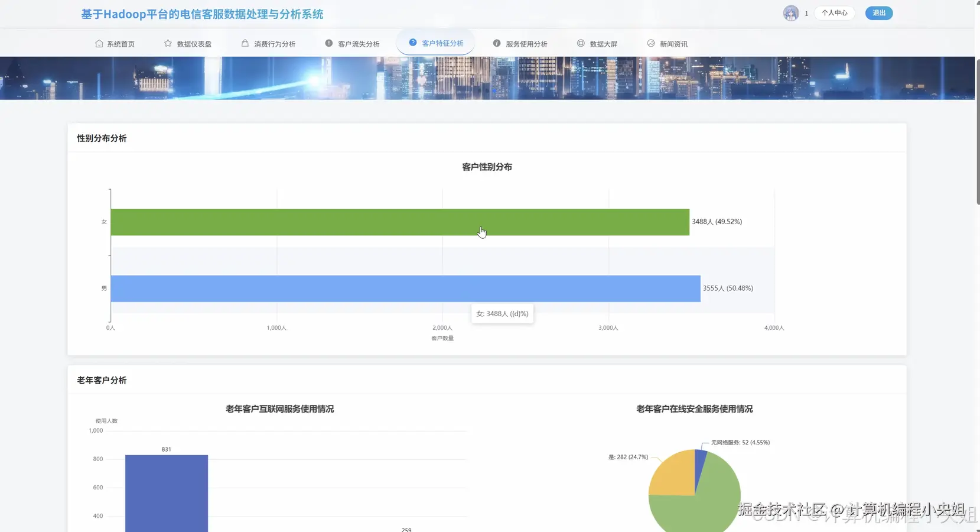
Task: Click the info icon beside 服务使用分析
Action: pyautogui.click(x=497, y=43)
